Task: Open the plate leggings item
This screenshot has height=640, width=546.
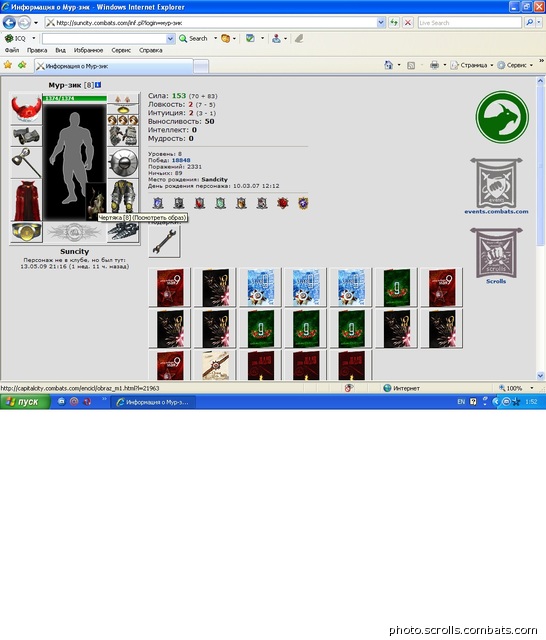Action: coord(123,196)
